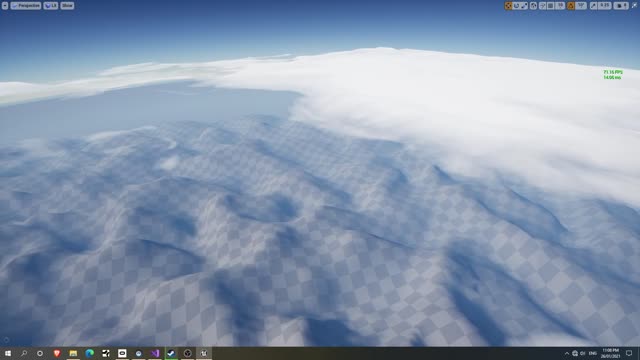Toggle grid position snapping
Screen dimensions: 640x360
click(x=551, y=6)
